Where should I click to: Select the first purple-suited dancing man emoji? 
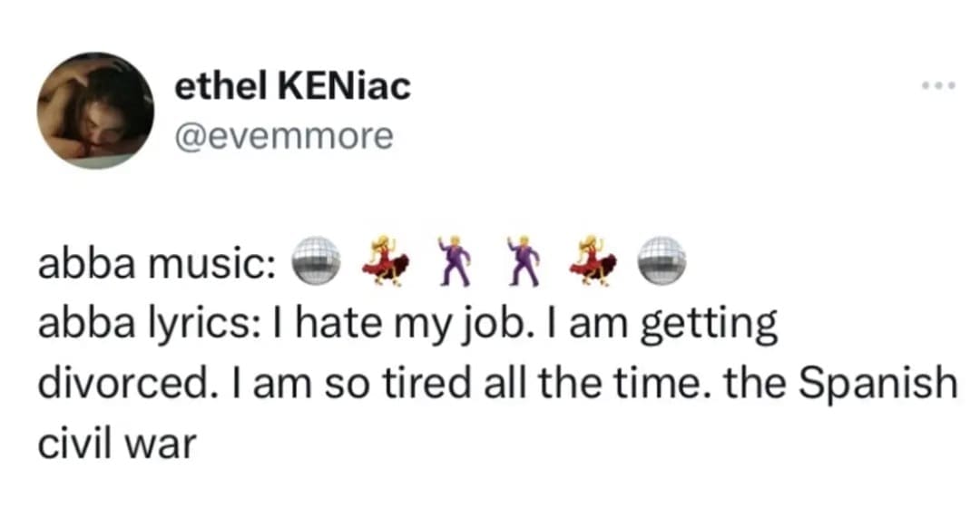454,259
